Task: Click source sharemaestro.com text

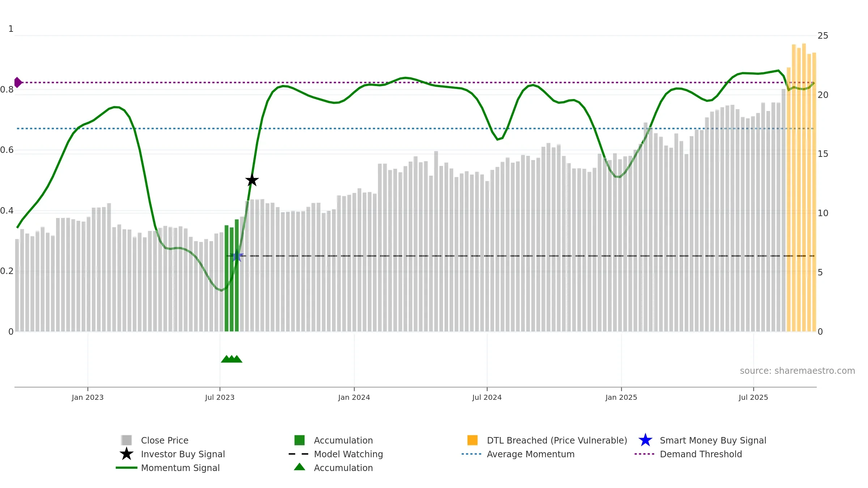Action: [797, 371]
